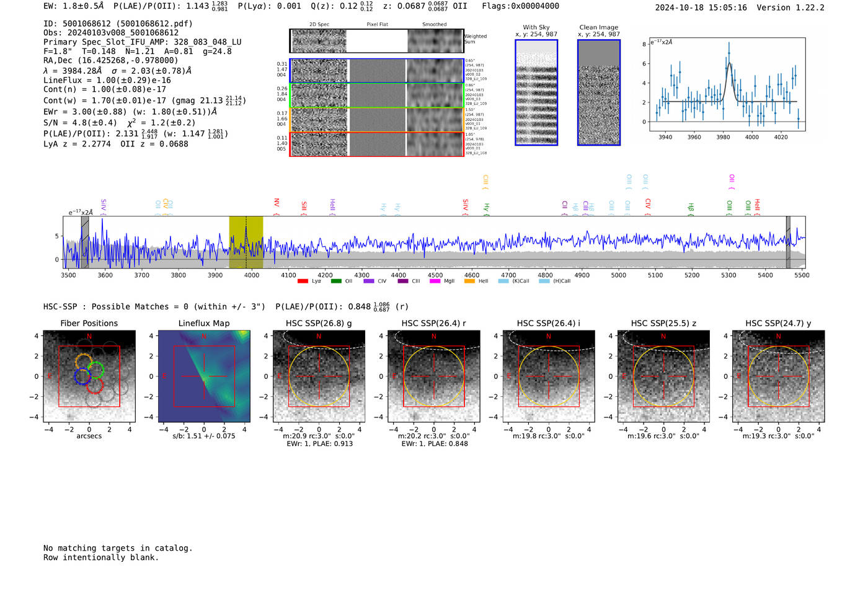
Task: Click the Obs: 20240103v008_5001068612 text
Action: tap(111, 33)
